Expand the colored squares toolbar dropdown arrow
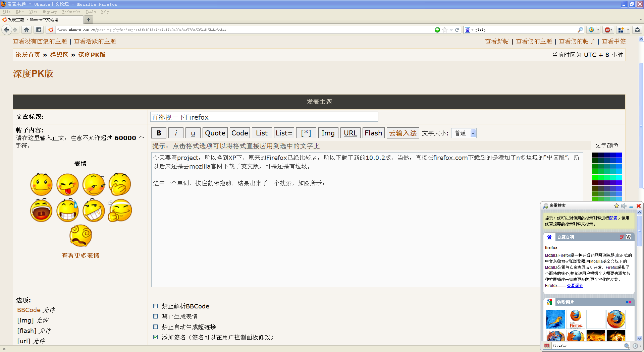This screenshot has height=352, width=644. tap(628, 30)
